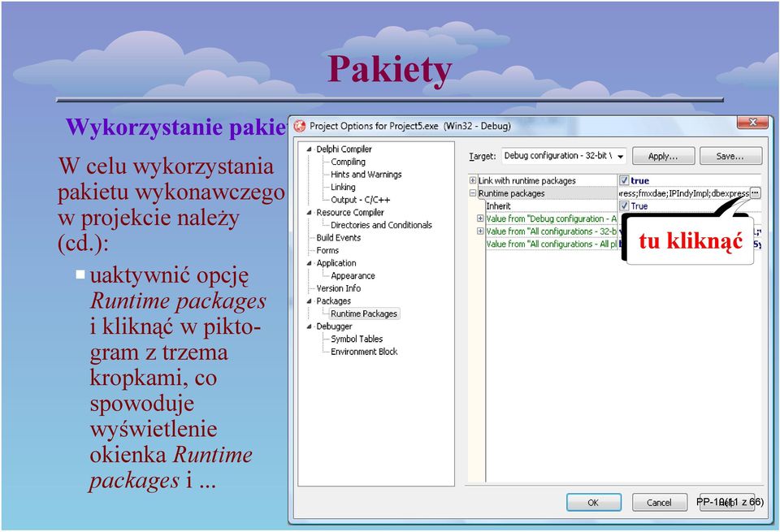Click the Project Options dialog title icon
Screen dimensions: 780x532
[x=300, y=126]
